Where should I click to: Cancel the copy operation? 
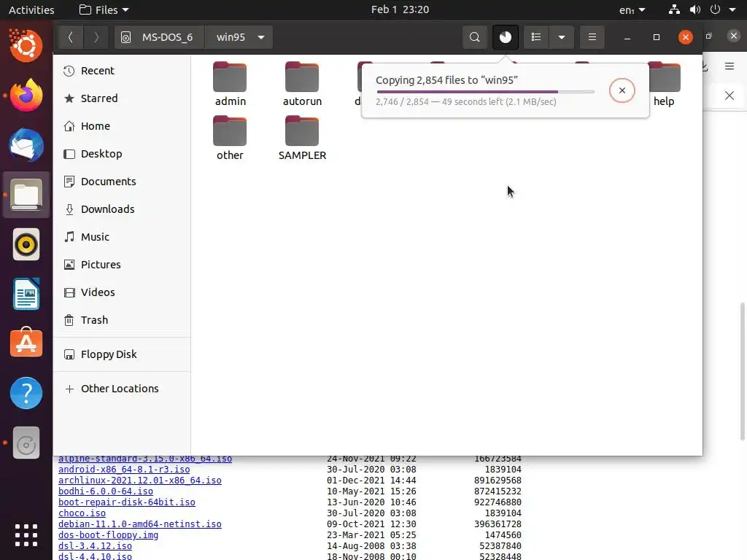click(x=622, y=90)
